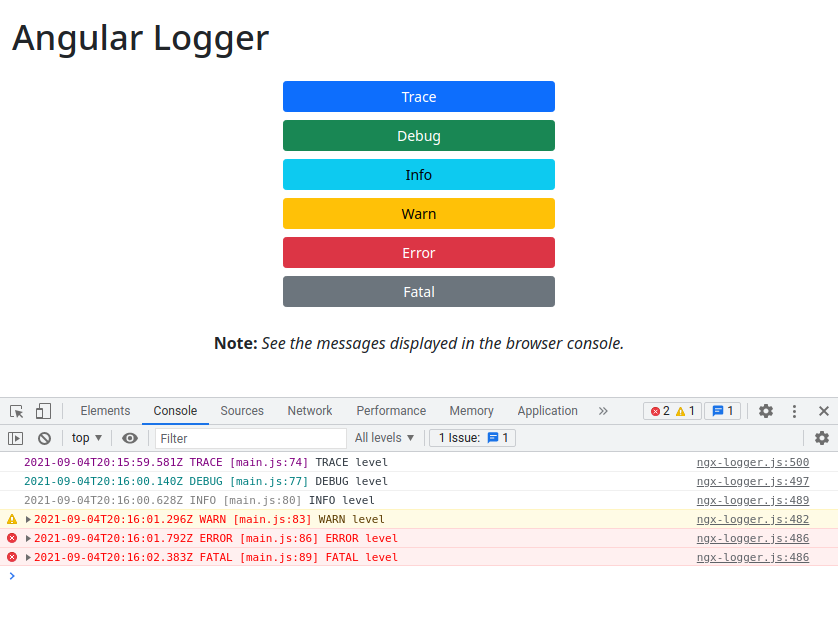Toggle the device toolbar icon

[43, 411]
